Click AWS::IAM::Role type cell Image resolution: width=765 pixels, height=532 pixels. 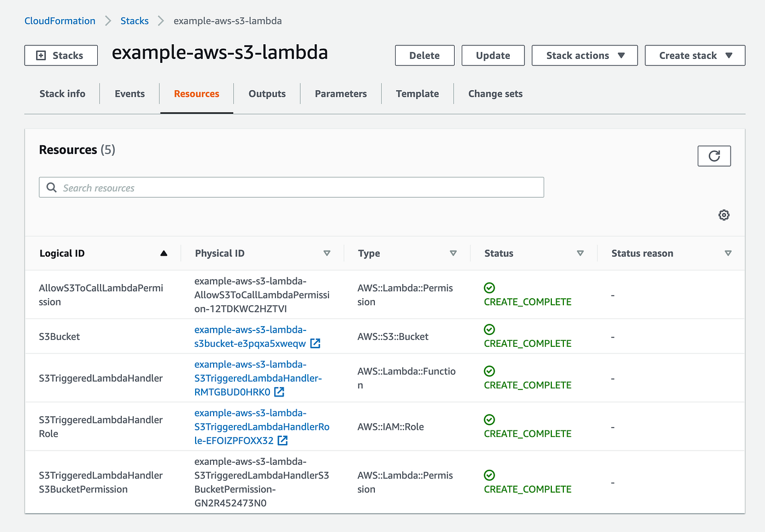[391, 427]
